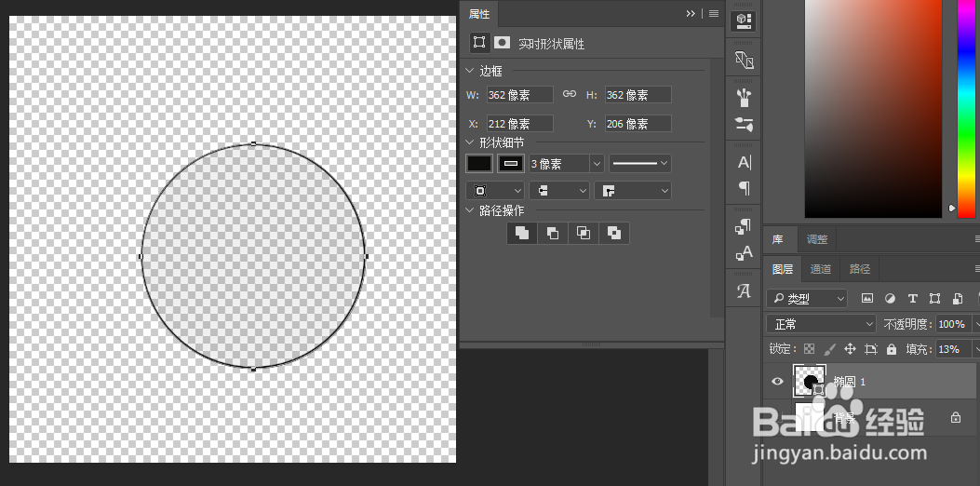Click the W width input field

tap(520, 95)
